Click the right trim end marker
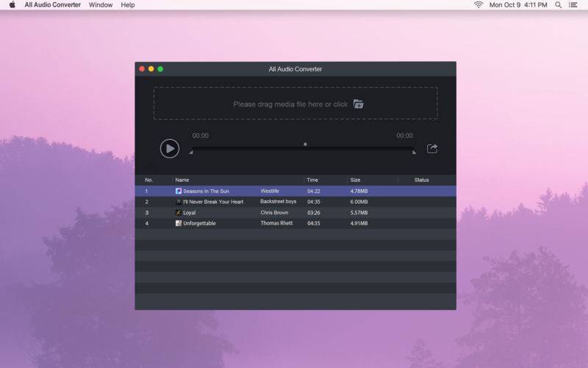The image size is (588, 368). 414,152
